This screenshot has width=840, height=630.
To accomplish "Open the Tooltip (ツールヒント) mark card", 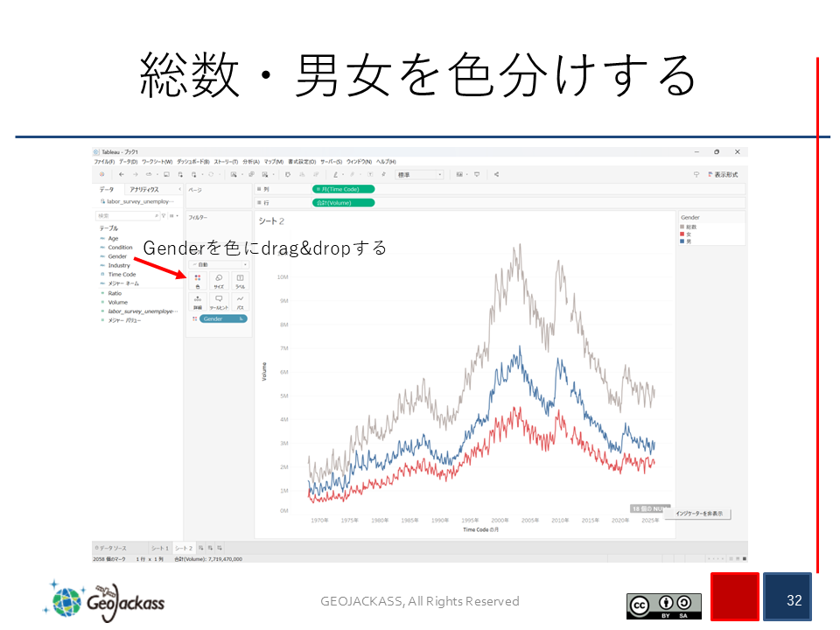I will point(219,302).
